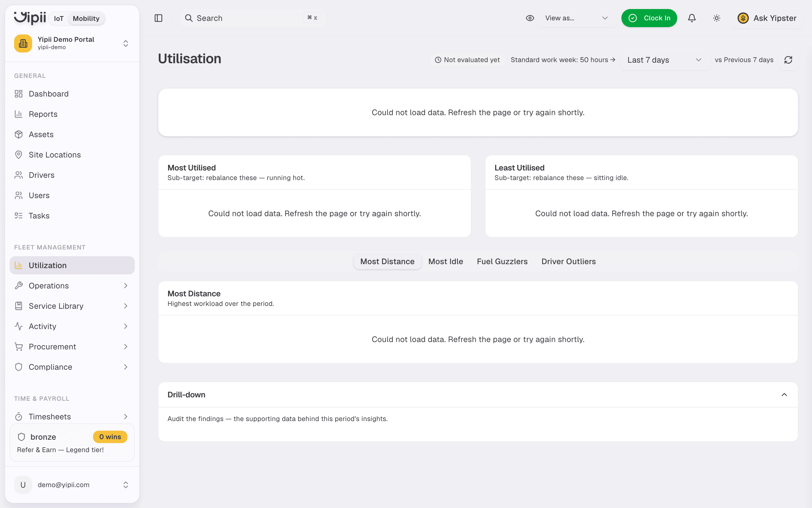Click the 0 wins badge
The height and width of the screenshot is (508, 812).
point(110,437)
